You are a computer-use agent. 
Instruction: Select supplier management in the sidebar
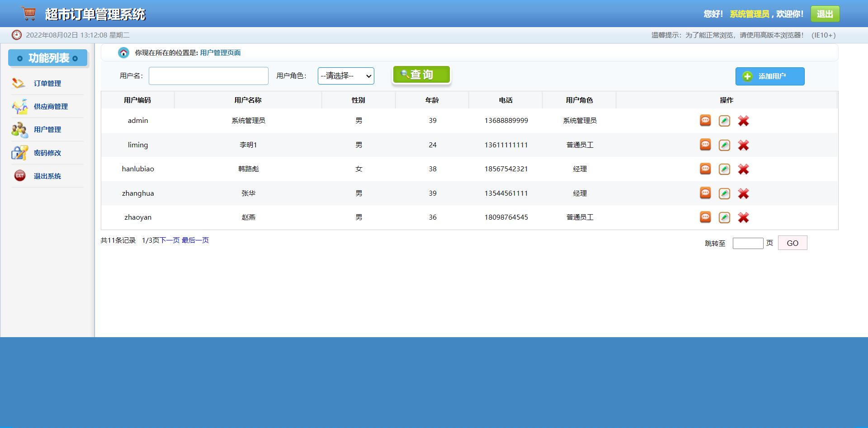(51, 107)
